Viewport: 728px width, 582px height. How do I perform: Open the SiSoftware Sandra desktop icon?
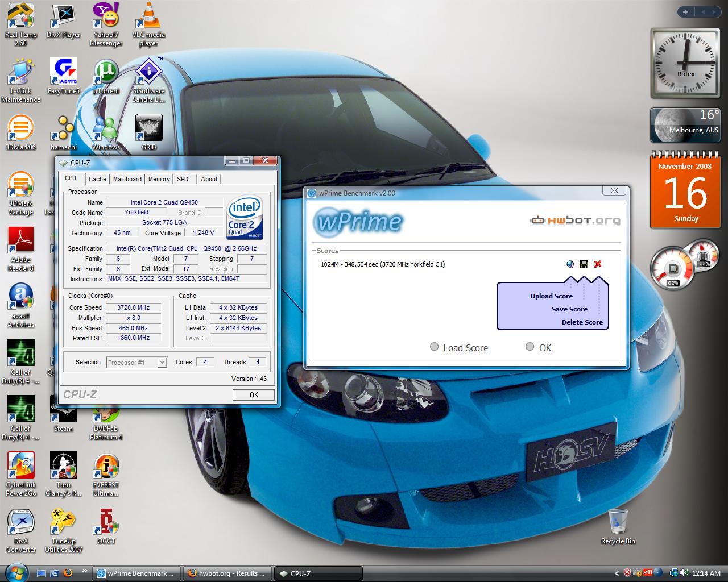click(148, 81)
